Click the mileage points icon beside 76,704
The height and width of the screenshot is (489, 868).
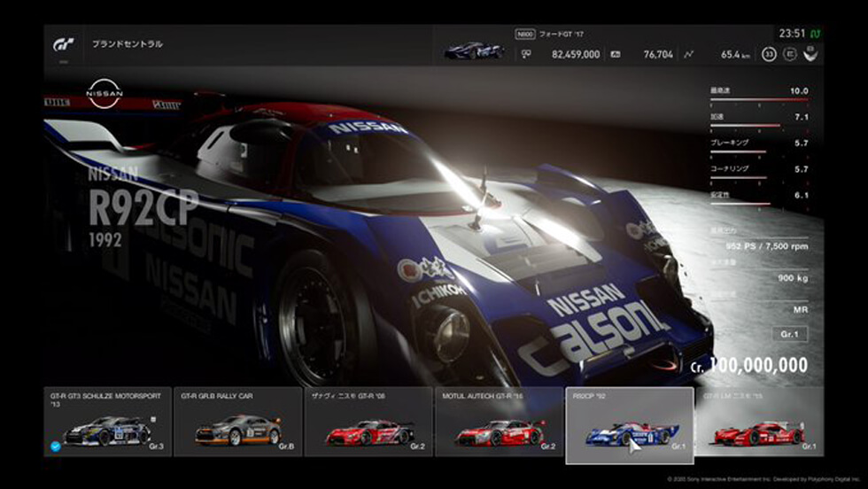[615, 54]
